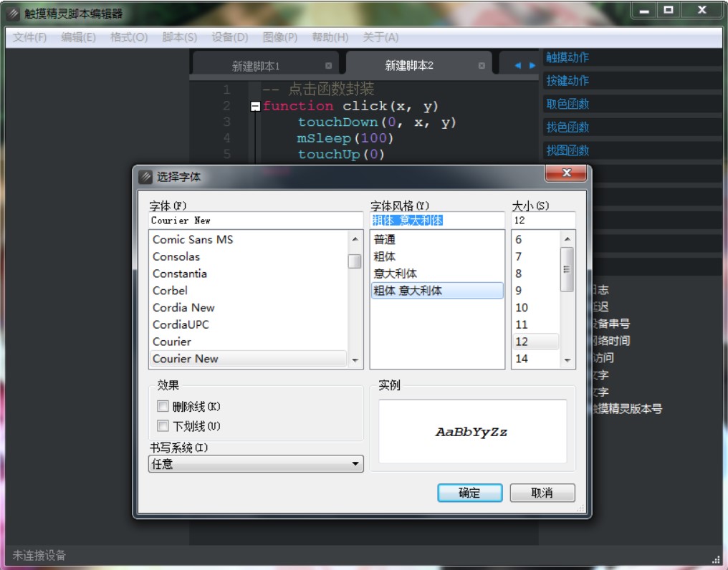Choose 普通 font style
728x570 pixels.
(x=437, y=239)
